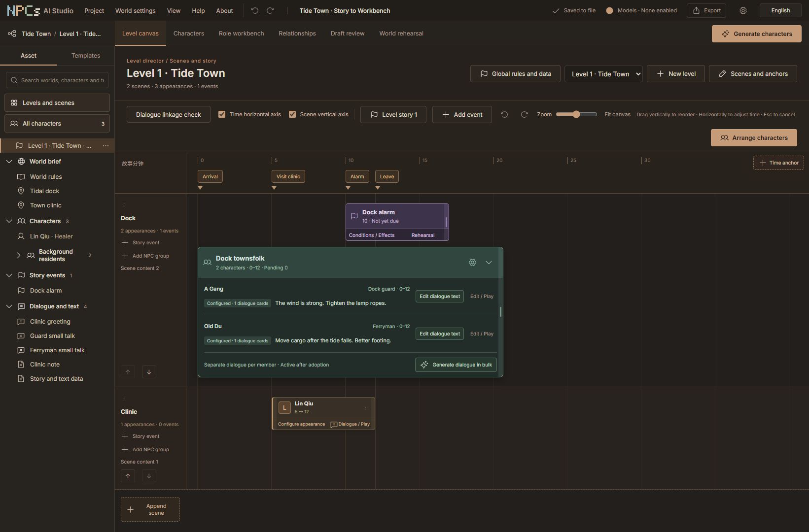Click the Lin Qiu avatar badge
809x532 pixels.
coord(284,408)
